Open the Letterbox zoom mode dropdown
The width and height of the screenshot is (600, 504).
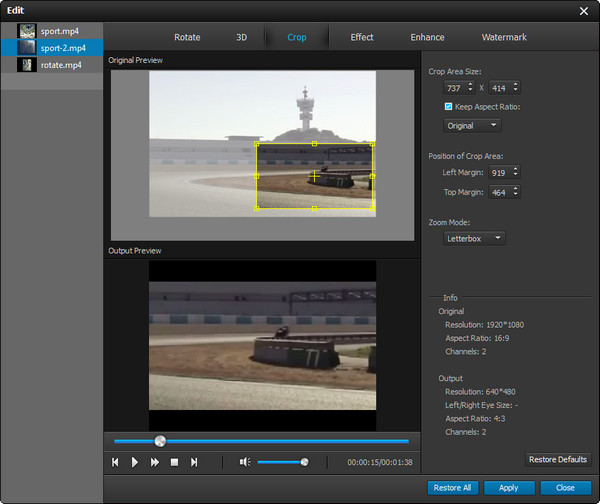tap(474, 238)
